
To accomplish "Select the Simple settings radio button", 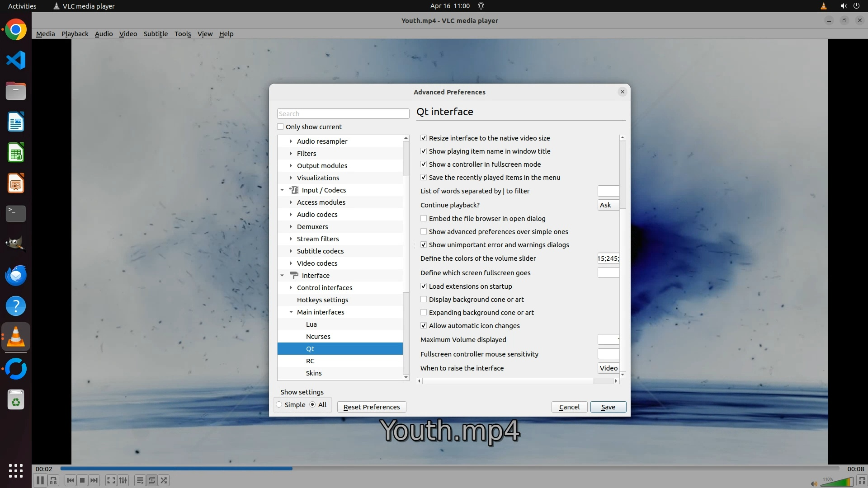I will [x=279, y=405].
